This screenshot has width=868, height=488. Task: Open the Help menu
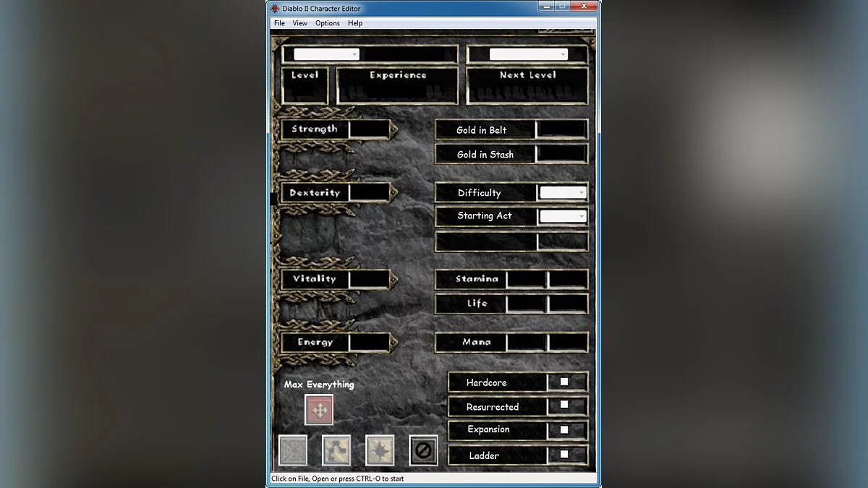354,23
